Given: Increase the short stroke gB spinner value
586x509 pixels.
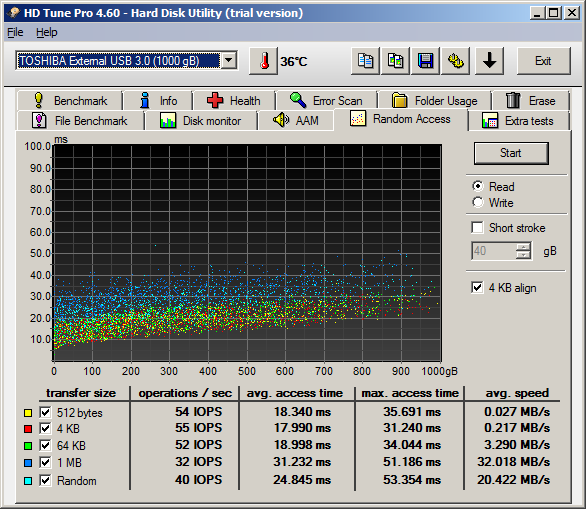Looking at the screenshot, I should coord(523,247).
